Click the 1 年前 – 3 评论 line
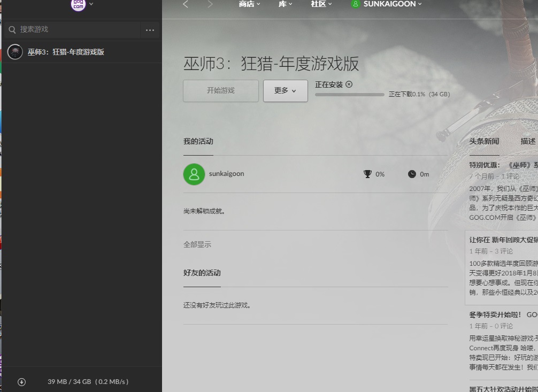 pos(491,251)
